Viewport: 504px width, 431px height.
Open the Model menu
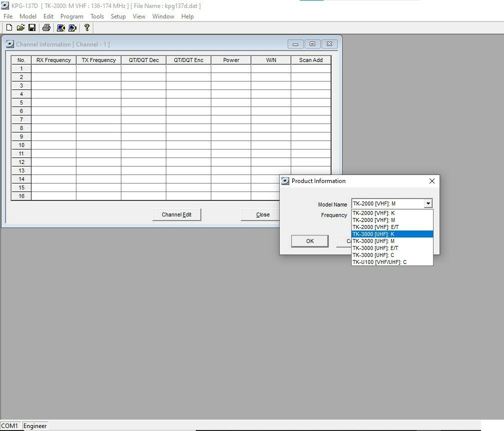pyautogui.click(x=28, y=16)
